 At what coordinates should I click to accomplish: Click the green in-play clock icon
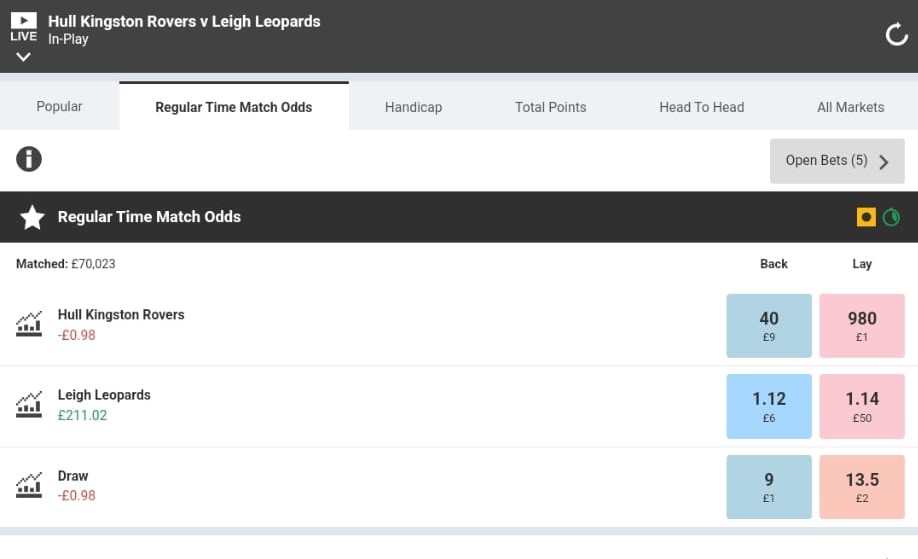point(891,217)
